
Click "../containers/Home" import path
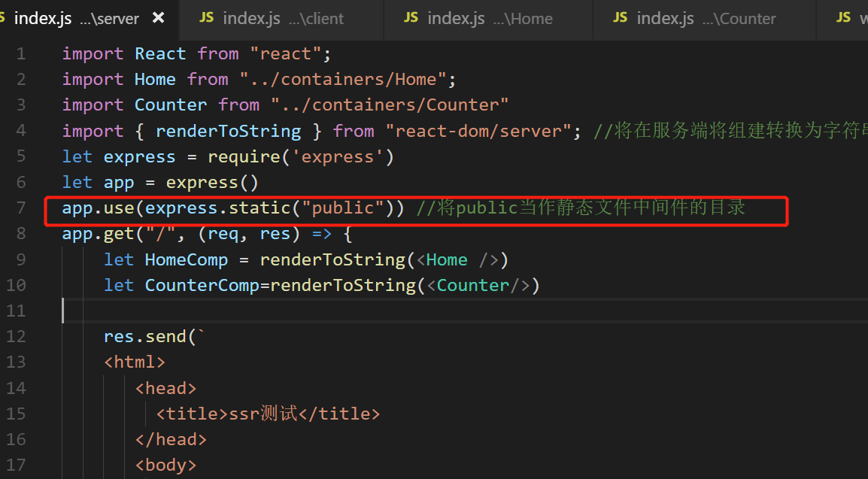[343, 79]
